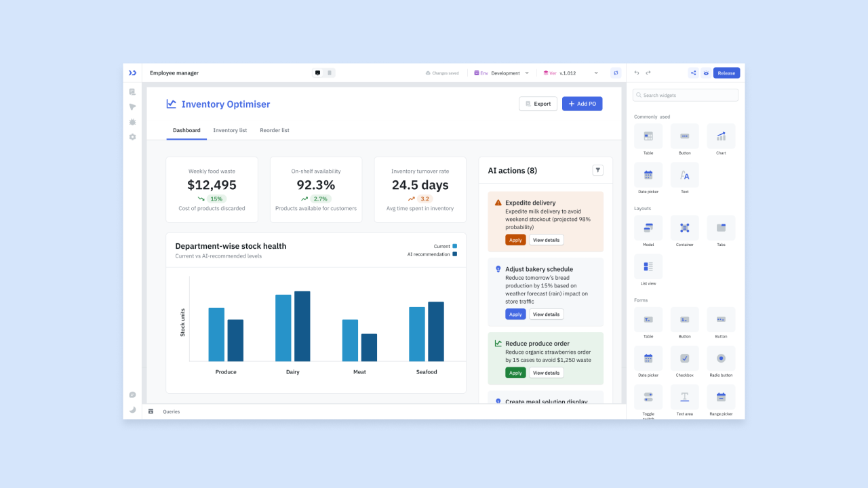Click the share icon beside Release
868x488 pixels.
click(693, 73)
